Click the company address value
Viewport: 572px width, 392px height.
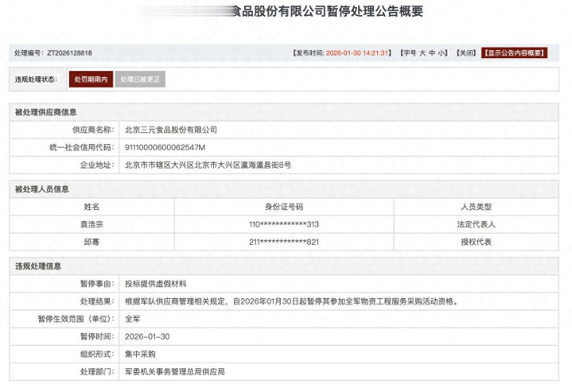208,165
